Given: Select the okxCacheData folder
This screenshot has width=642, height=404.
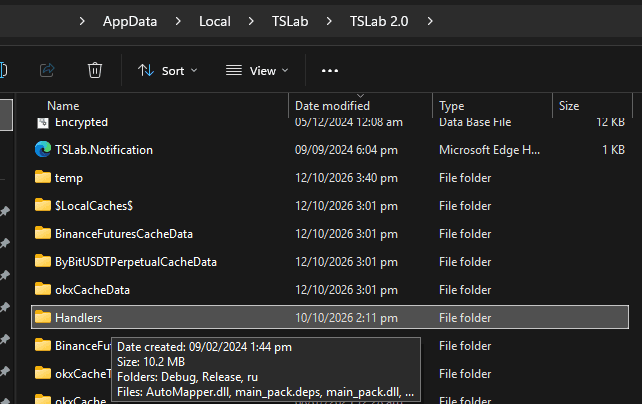Looking at the screenshot, I should tap(330, 290).
